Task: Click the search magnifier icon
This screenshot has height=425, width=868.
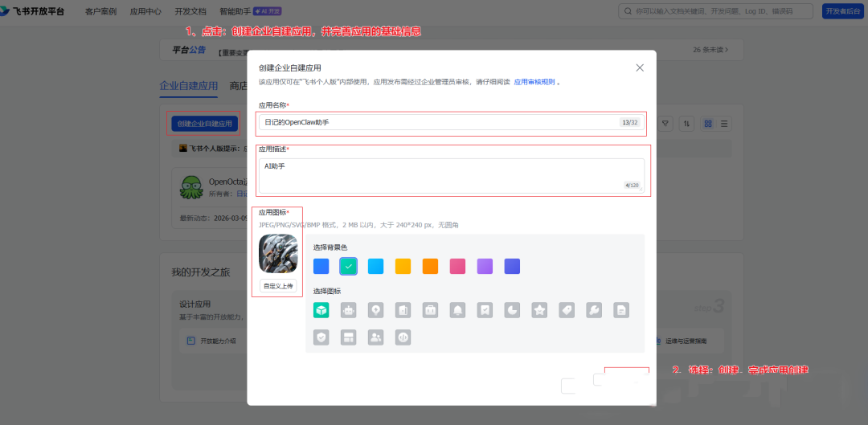Action: tap(628, 11)
